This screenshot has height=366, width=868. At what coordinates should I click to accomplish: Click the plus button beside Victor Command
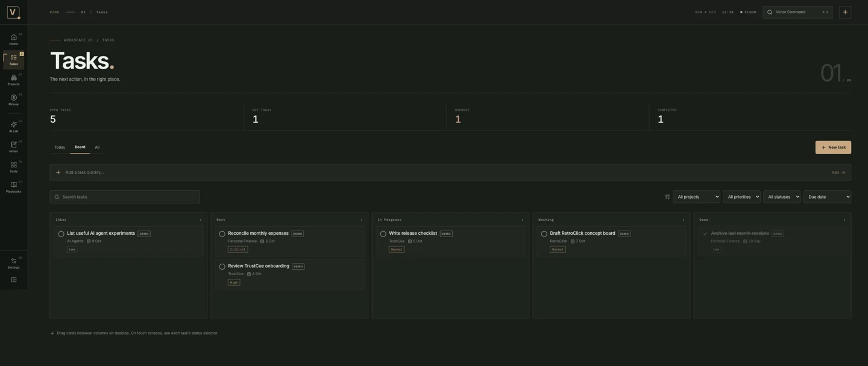tap(845, 12)
